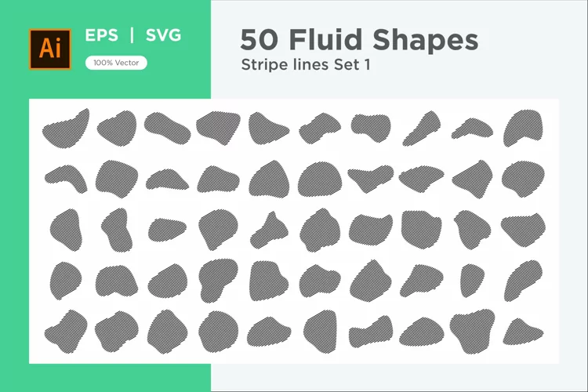The height and width of the screenshot is (392, 588).
Task: Choose the elongated capsule shape third in top row
Action: tap(167, 128)
